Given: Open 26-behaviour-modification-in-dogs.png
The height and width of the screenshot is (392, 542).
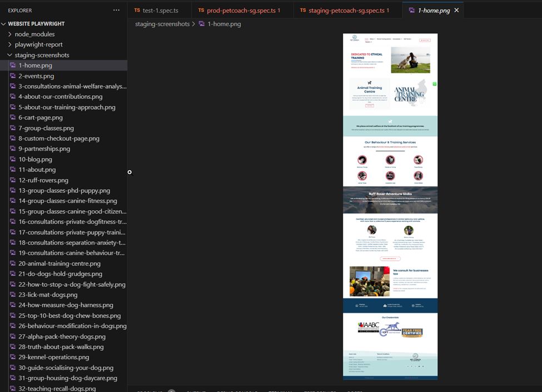Looking at the screenshot, I should [63, 326].
